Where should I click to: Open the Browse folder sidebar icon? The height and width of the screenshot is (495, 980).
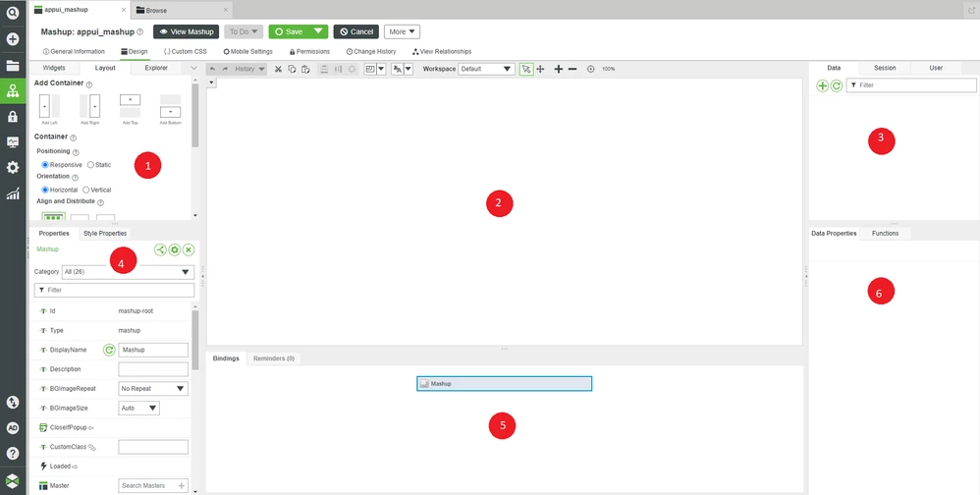(13, 66)
